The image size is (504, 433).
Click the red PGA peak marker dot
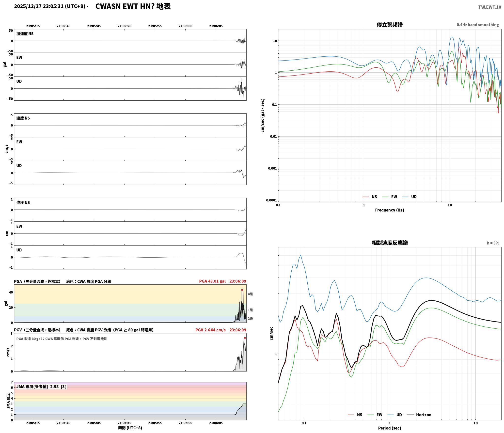pyautogui.click(x=242, y=290)
